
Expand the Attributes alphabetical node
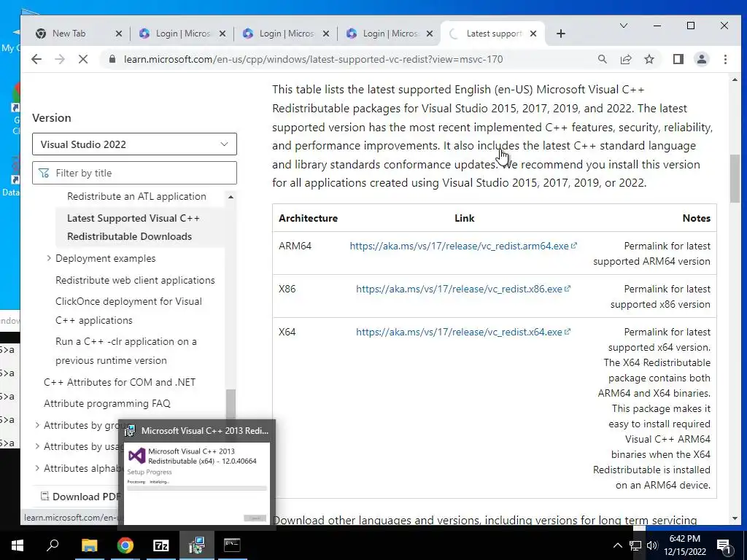[37, 468]
